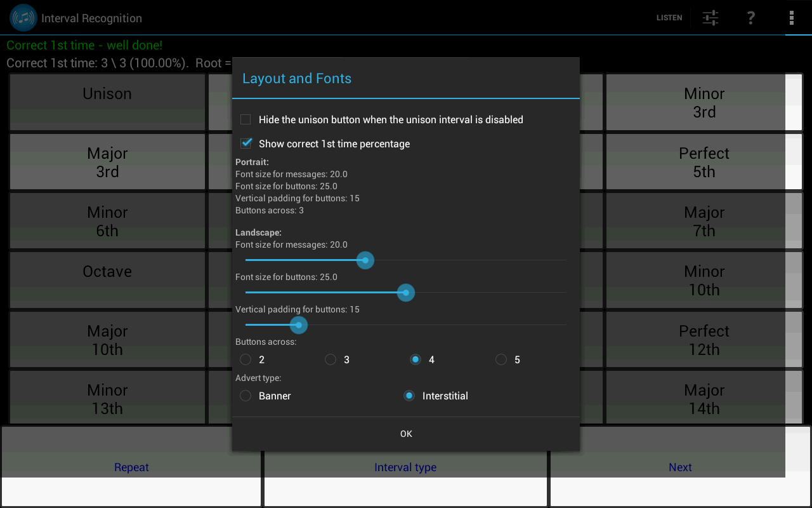Uncheck 'Show correct 1st time percentage'
812x508 pixels.
tap(246, 144)
